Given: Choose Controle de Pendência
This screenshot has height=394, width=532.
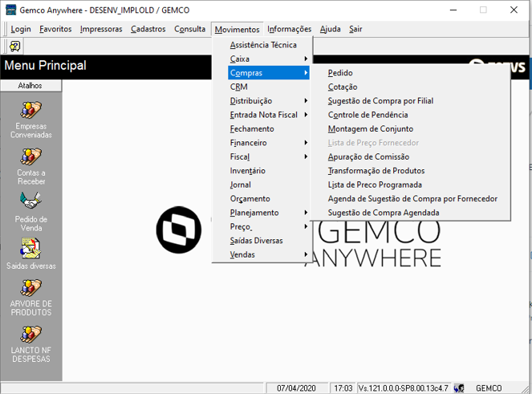Looking at the screenshot, I should click(410, 115).
